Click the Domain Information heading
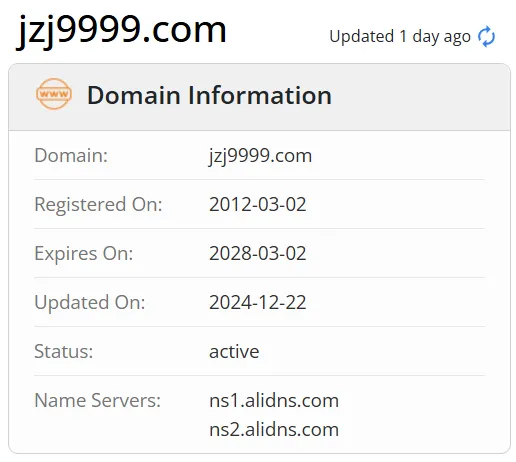The height and width of the screenshot is (462, 516). click(x=209, y=95)
